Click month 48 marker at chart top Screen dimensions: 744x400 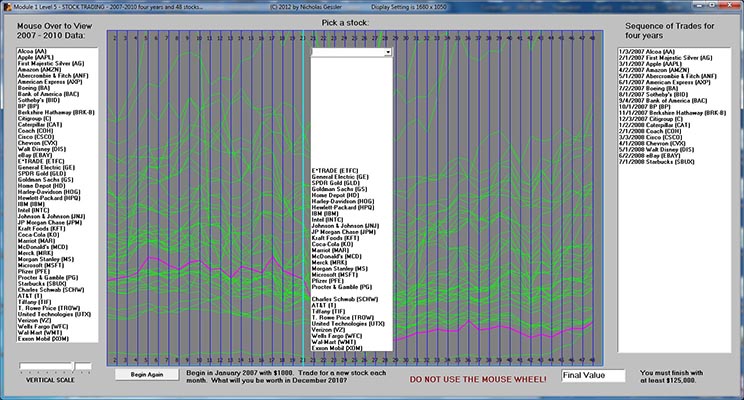592,38
